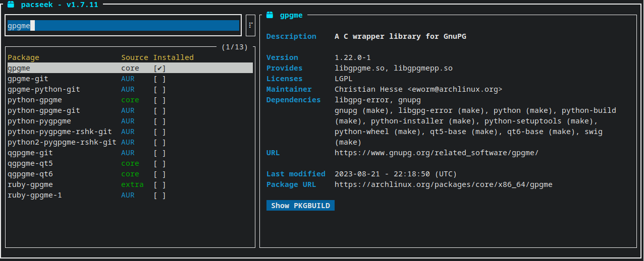The height and width of the screenshot is (261, 644).
Task: Toggle installed checkbox for ruby-gpgme-1
Action: point(159,195)
